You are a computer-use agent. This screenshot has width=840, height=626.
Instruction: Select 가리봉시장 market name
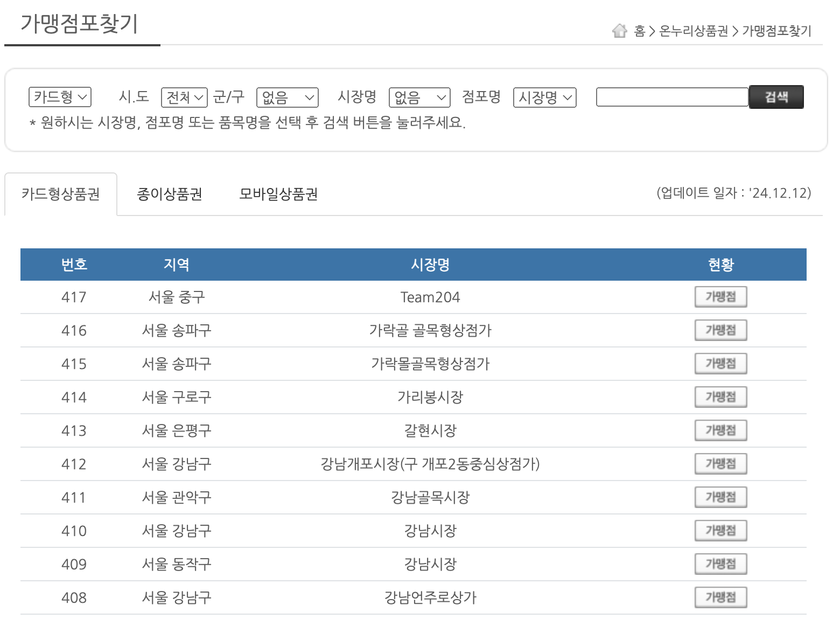[430, 397]
